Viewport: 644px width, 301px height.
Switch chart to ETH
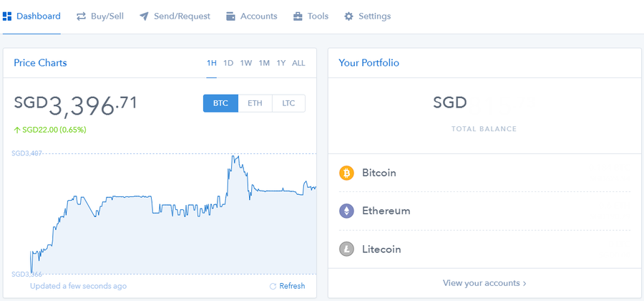click(x=255, y=103)
